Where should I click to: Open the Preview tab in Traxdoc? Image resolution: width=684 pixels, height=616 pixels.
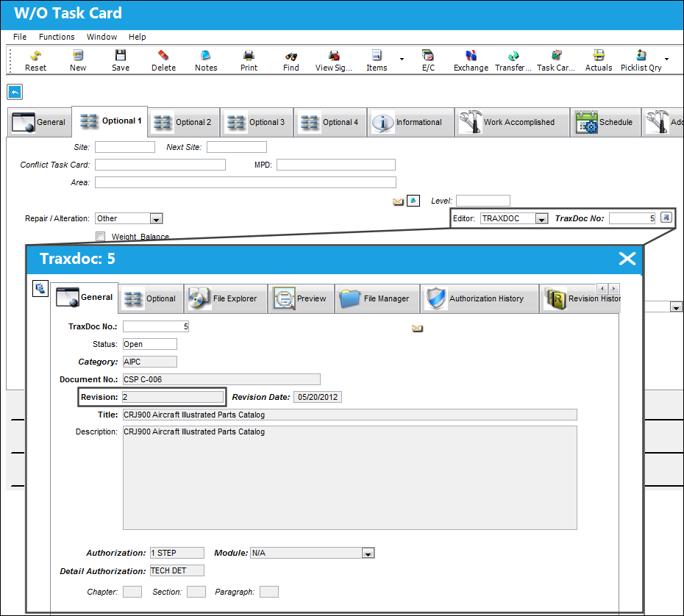(301, 298)
